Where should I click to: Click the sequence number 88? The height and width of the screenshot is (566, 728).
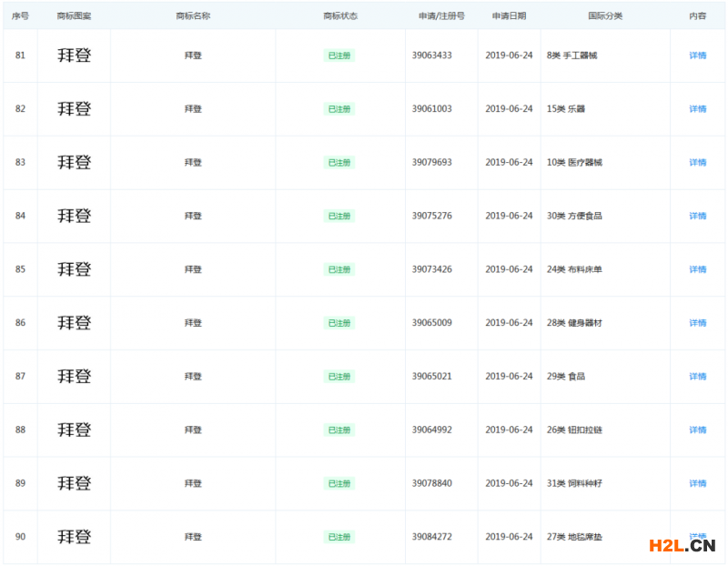click(x=20, y=430)
